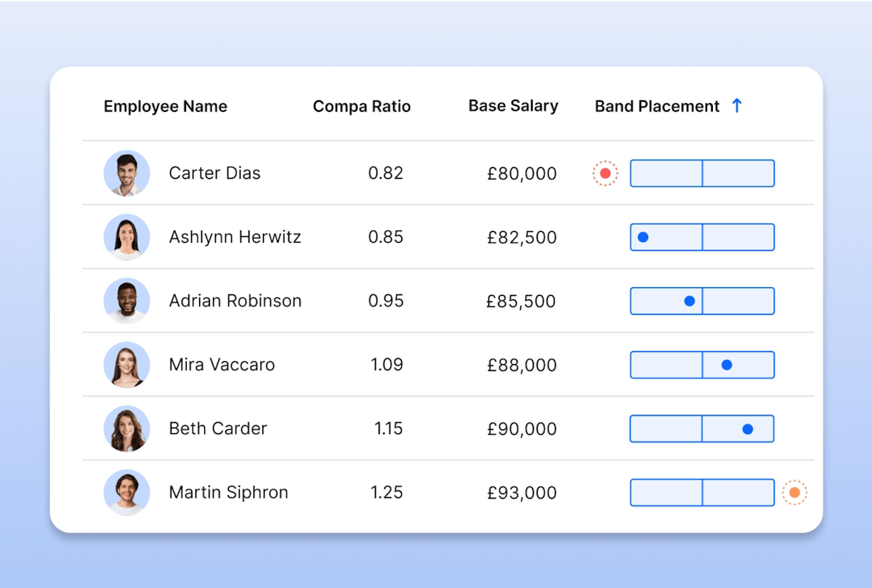Click Adrian Robinson's avatar photo
This screenshot has height=588, width=872.
126,300
